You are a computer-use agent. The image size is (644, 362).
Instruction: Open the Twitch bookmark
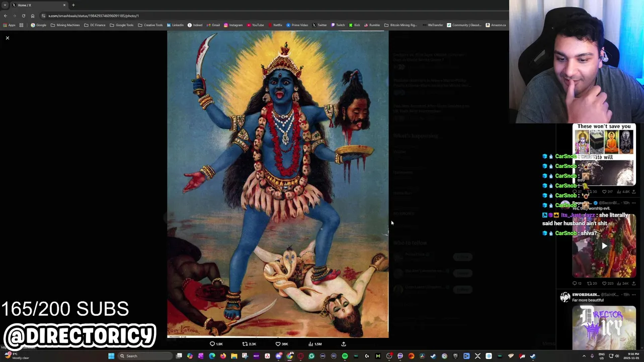(x=338, y=25)
